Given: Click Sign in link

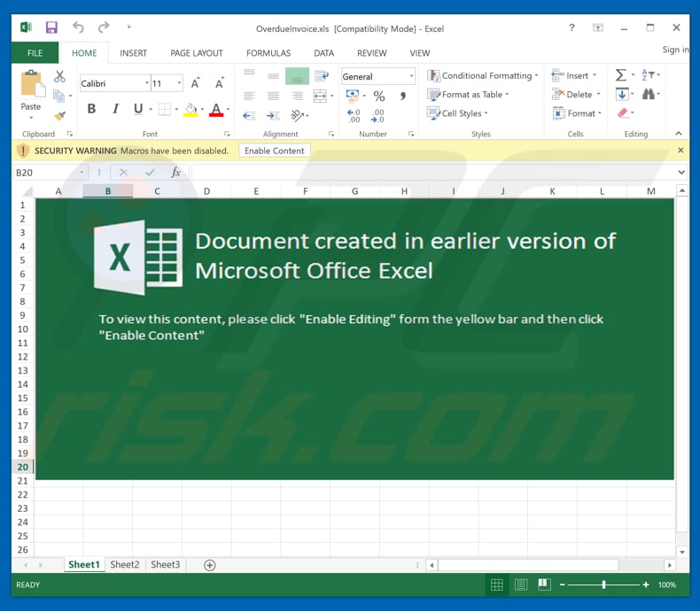Looking at the screenshot, I should point(675,50).
